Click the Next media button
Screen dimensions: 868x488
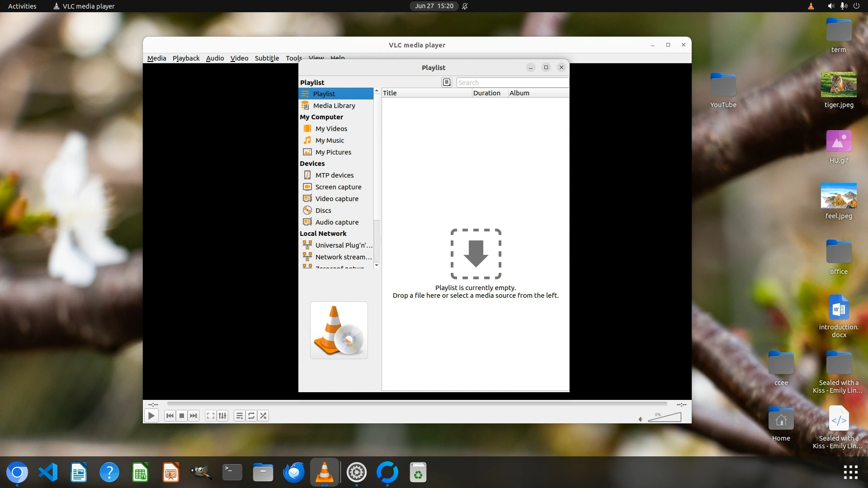(193, 416)
